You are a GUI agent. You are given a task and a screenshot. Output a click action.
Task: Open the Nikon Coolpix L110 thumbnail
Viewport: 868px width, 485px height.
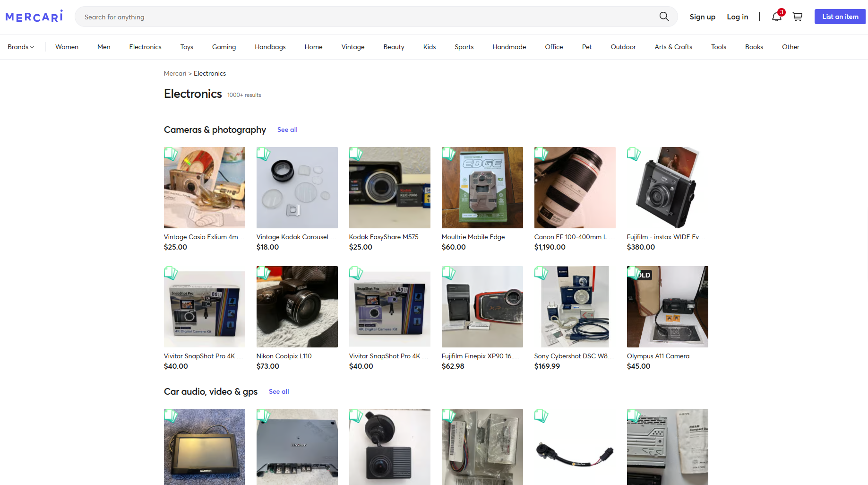[x=297, y=307]
